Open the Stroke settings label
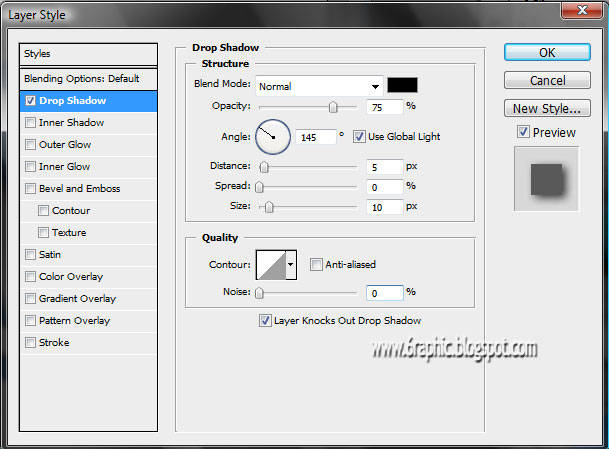Screen dimensions: 609x449 pyautogui.click(x=54, y=343)
